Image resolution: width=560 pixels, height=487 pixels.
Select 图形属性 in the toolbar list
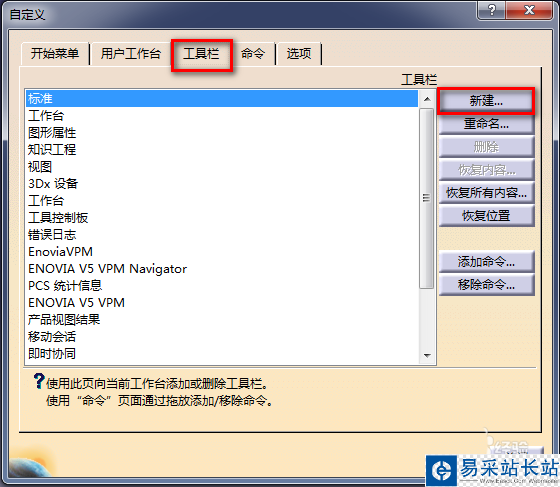222,132
